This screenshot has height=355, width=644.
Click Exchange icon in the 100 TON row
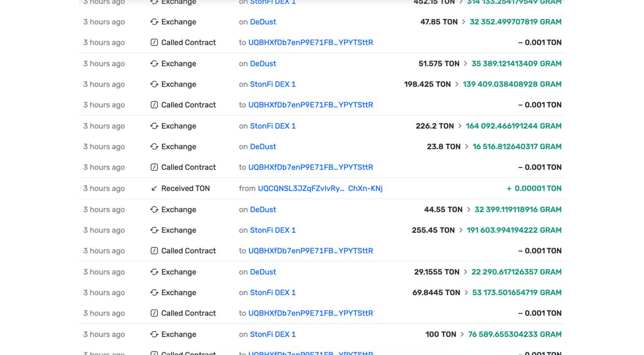click(154, 335)
